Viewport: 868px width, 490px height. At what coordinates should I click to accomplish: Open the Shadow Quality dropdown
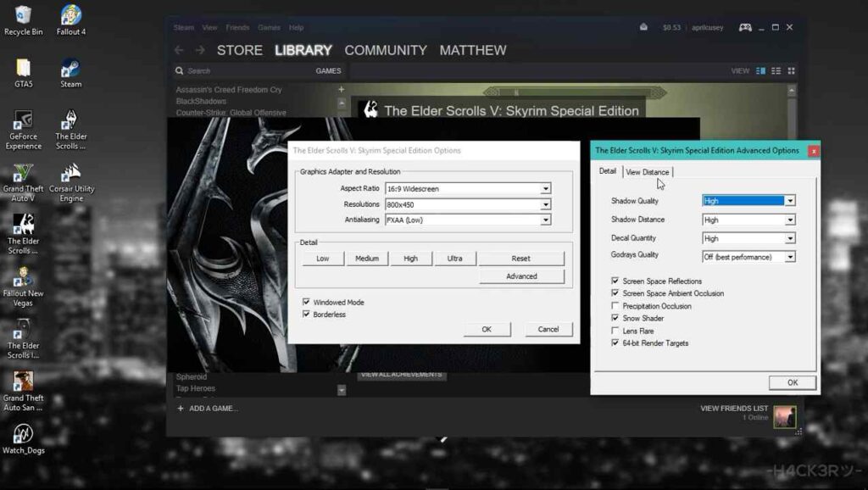(748, 201)
